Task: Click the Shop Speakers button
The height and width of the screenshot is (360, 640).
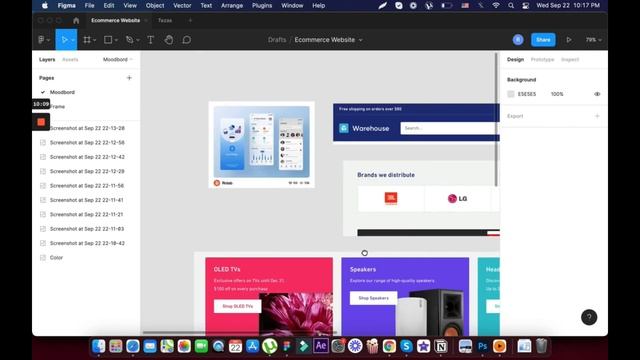Action: tap(373, 298)
